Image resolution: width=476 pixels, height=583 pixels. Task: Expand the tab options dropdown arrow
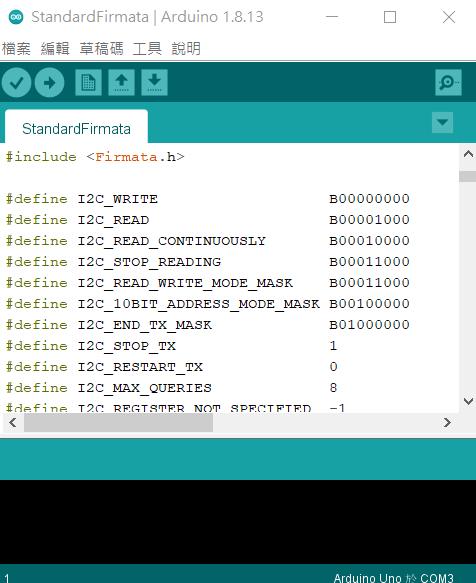pos(443,122)
